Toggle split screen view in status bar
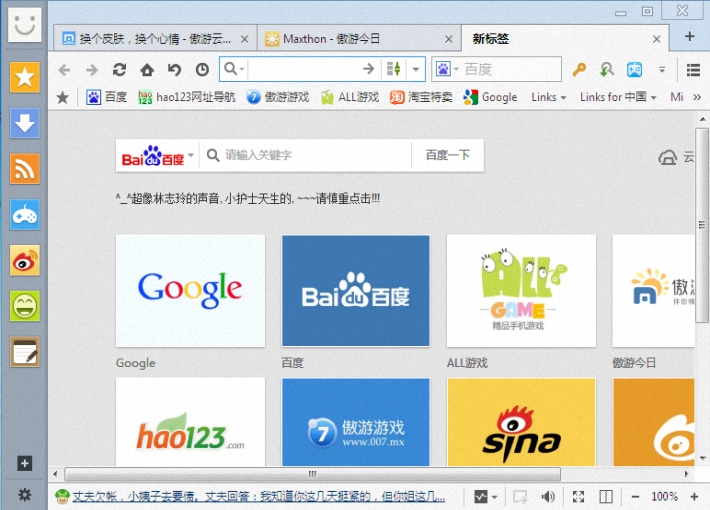This screenshot has width=710, height=510. point(606,497)
